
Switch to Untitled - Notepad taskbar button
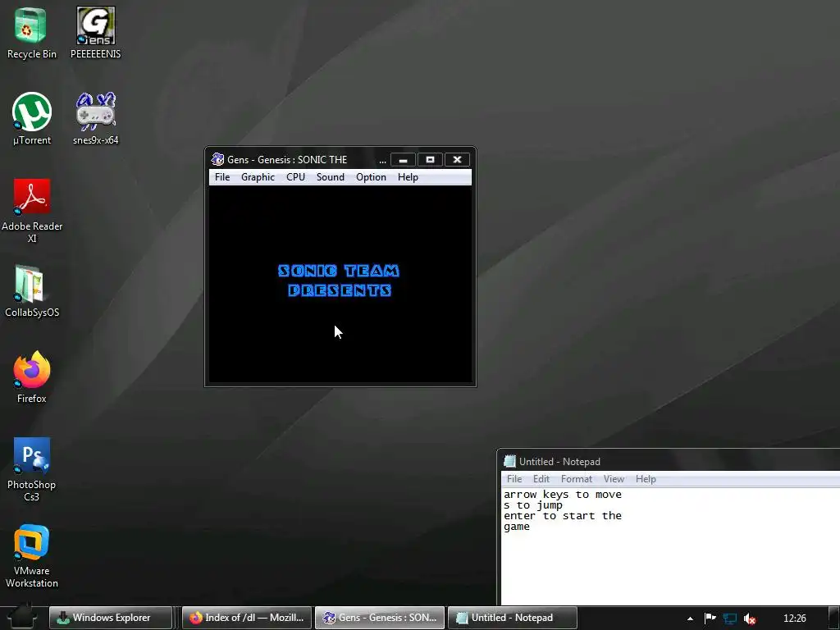tap(512, 618)
